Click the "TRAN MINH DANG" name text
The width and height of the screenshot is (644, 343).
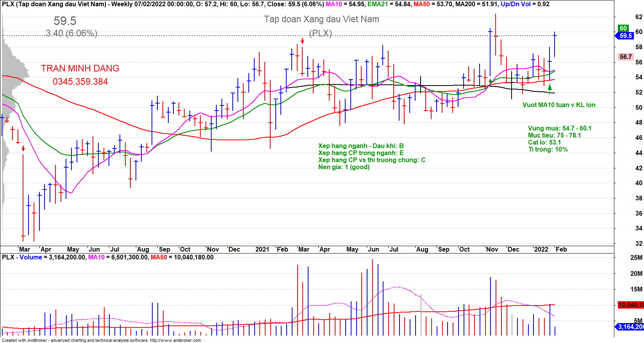80,68
